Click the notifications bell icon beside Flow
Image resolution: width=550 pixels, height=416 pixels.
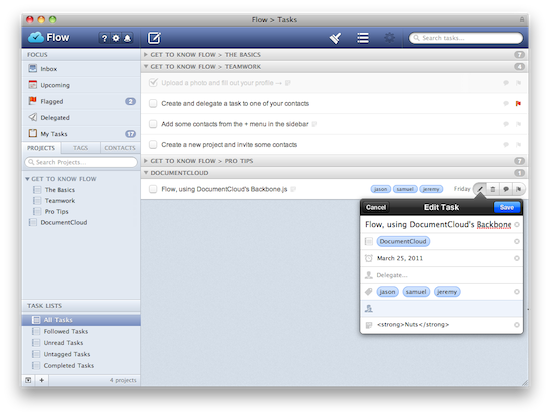click(x=127, y=38)
